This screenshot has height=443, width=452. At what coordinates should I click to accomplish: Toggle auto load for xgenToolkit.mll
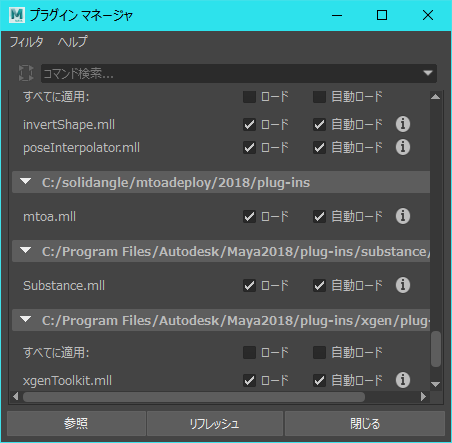click(x=319, y=380)
